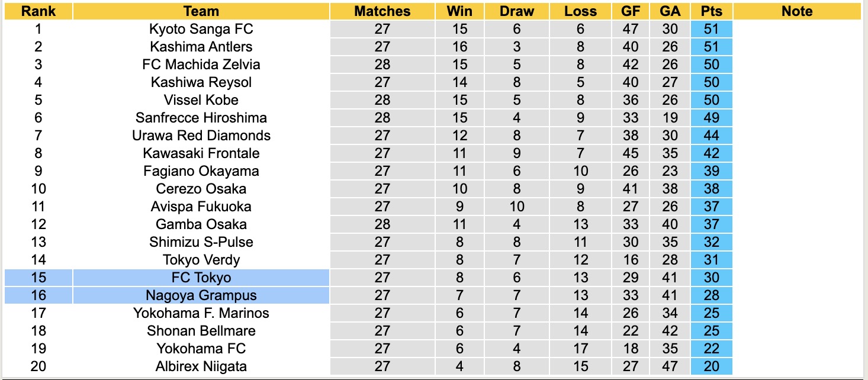Open the Kashima Antlers team entry

coord(201,47)
